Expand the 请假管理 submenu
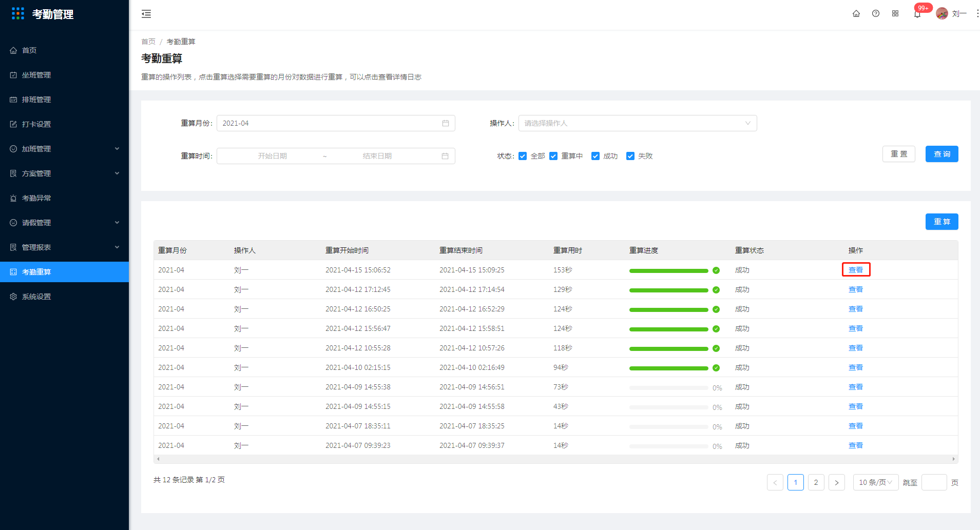Image resolution: width=980 pixels, height=530 pixels. tap(117, 223)
